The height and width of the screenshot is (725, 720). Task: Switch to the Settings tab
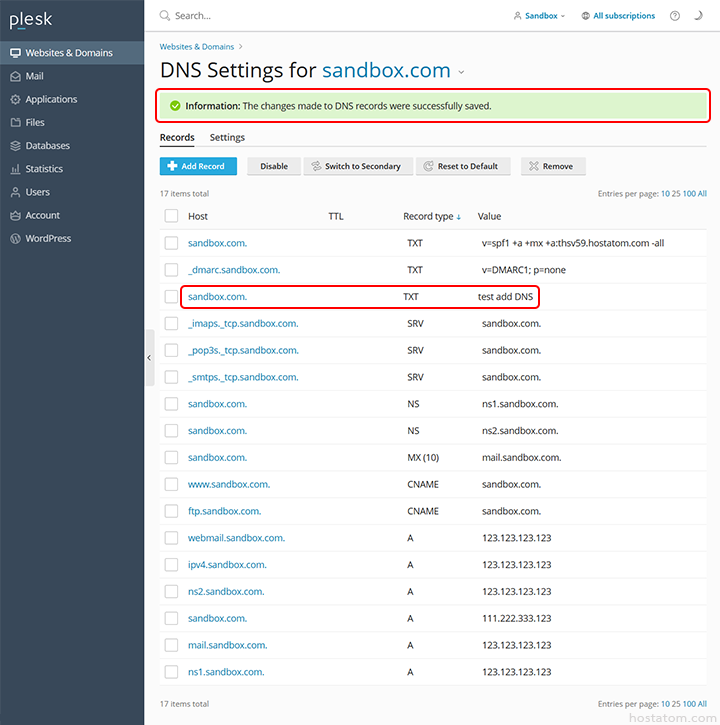click(227, 137)
